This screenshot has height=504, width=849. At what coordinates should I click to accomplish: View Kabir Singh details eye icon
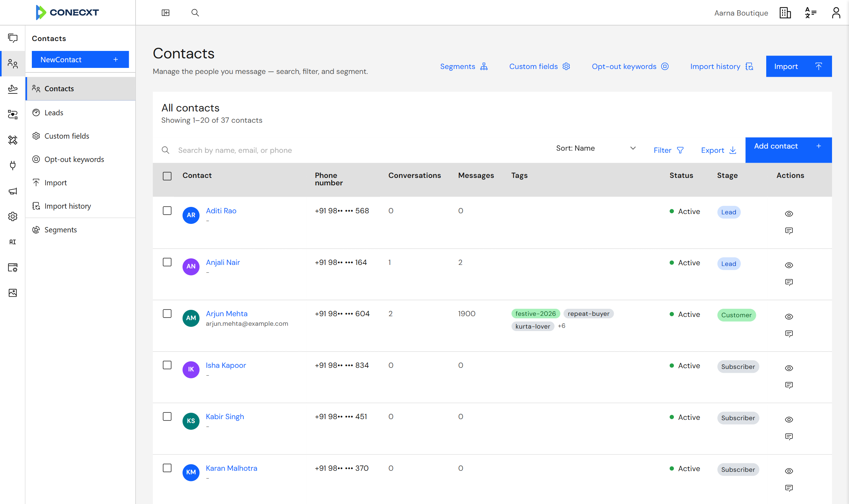[x=789, y=419]
